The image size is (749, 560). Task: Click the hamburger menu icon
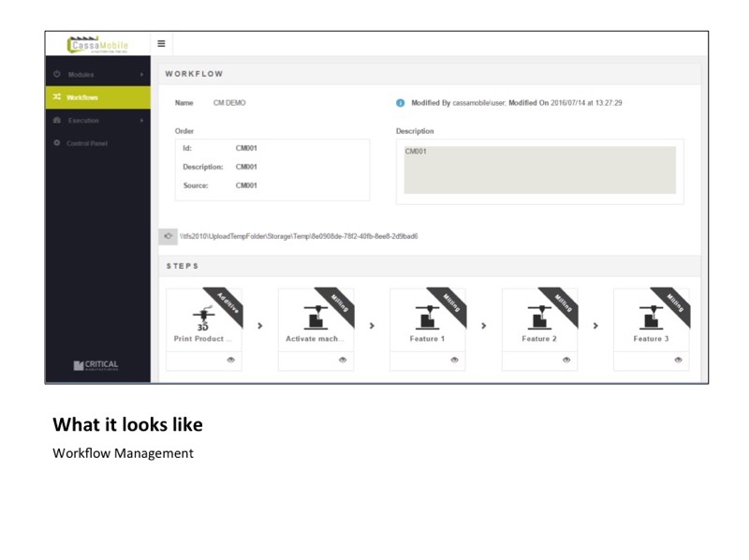pos(161,43)
